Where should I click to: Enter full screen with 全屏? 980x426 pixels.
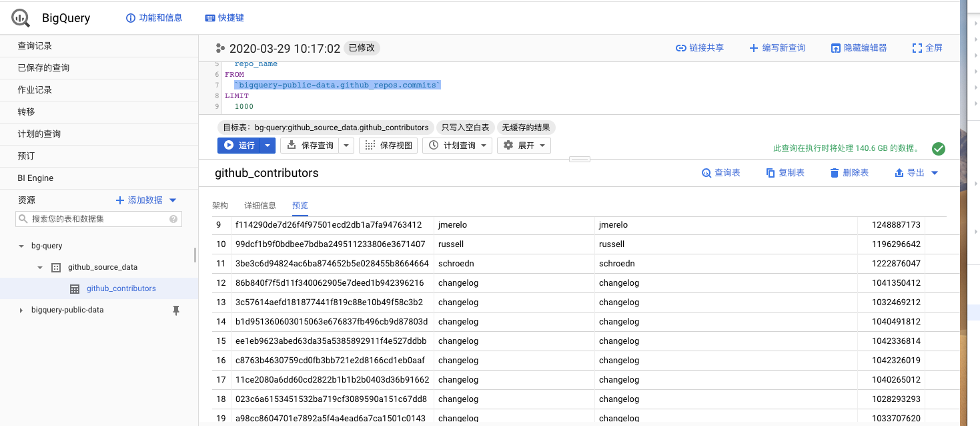[927, 48]
